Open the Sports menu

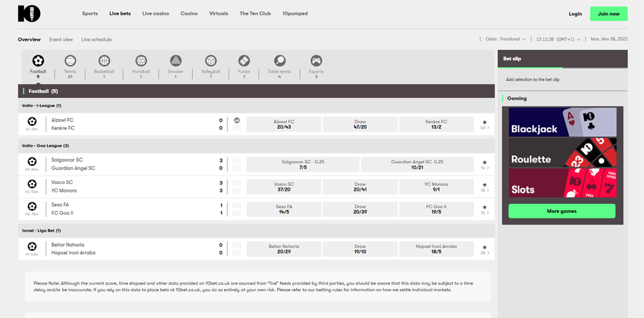click(x=90, y=14)
